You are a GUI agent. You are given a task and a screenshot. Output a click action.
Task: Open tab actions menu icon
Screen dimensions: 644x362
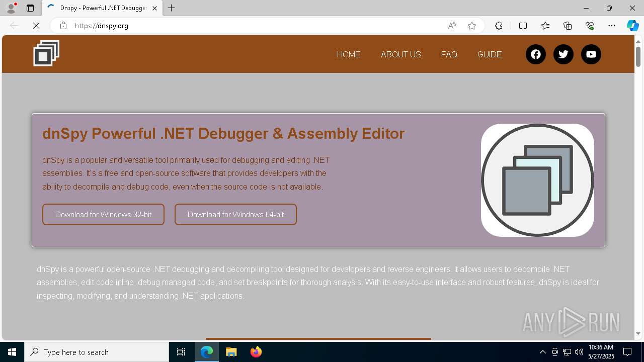coord(30,8)
